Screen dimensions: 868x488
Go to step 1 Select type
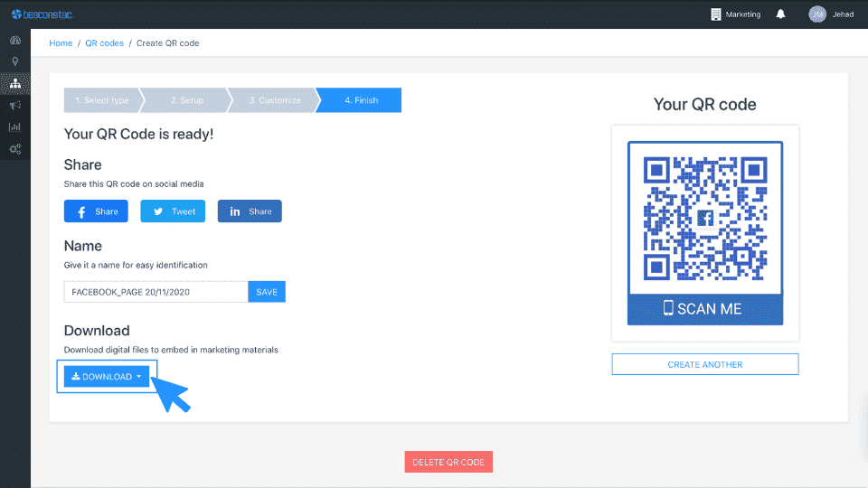[x=102, y=100]
